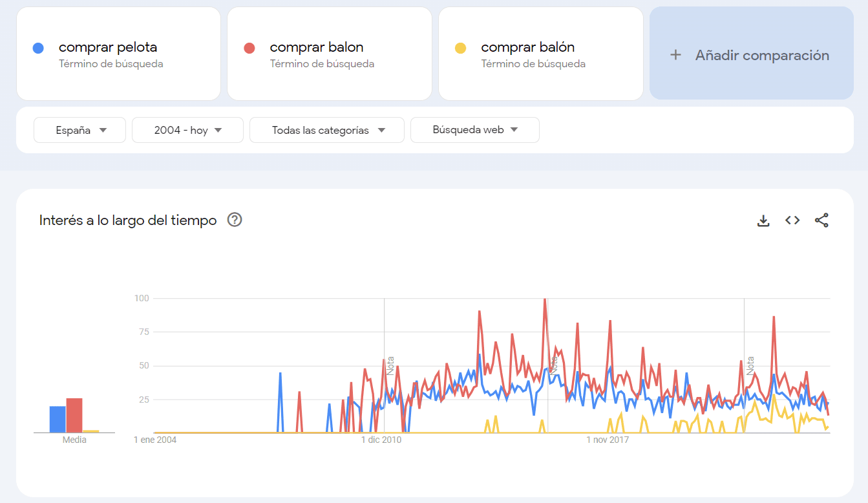This screenshot has width=868, height=503.
Task: Open the embed code view for the chart
Action: coord(792,220)
